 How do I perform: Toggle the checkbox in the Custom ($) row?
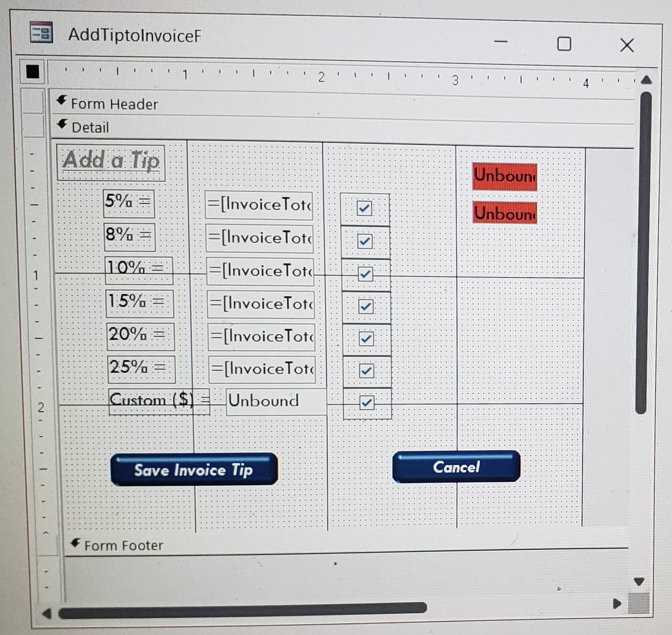[x=367, y=403]
